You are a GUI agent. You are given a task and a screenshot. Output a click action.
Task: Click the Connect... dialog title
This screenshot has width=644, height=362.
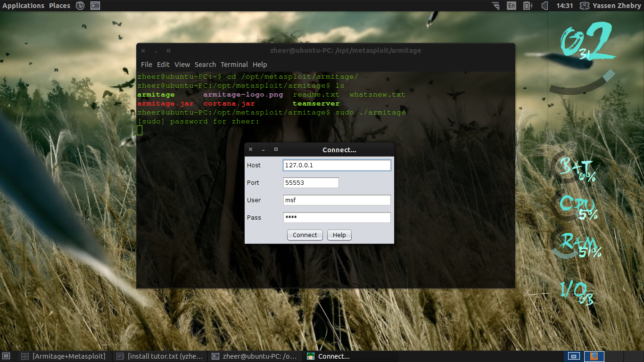pos(339,150)
